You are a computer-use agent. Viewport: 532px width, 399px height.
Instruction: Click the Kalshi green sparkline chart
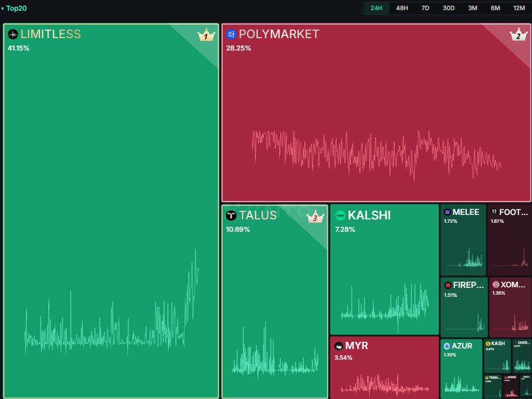385,308
